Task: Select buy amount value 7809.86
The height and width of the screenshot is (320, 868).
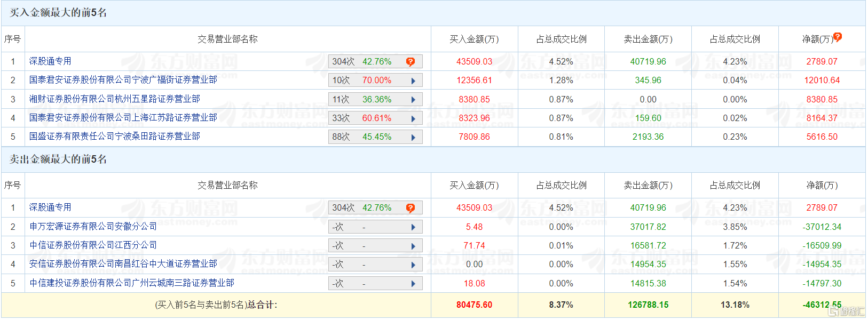Action: click(x=474, y=137)
